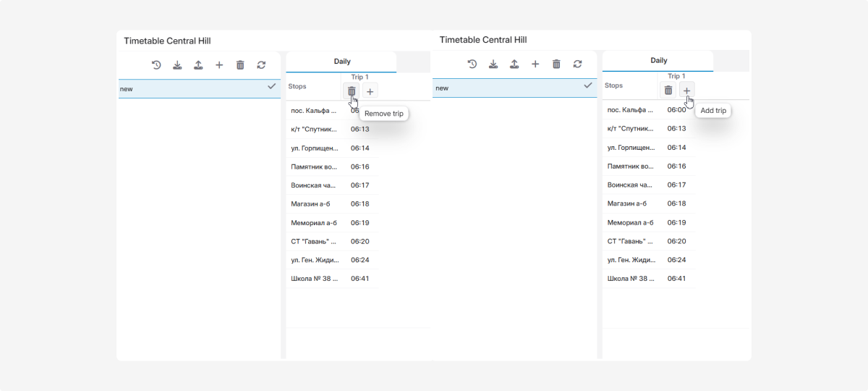Switch to the Daily tab in the right view
This screenshot has height=391, width=868.
[658, 61]
